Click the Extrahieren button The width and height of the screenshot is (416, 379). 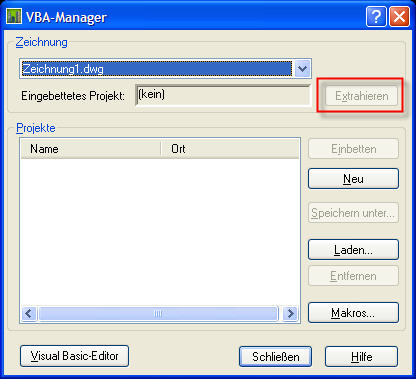click(x=362, y=96)
